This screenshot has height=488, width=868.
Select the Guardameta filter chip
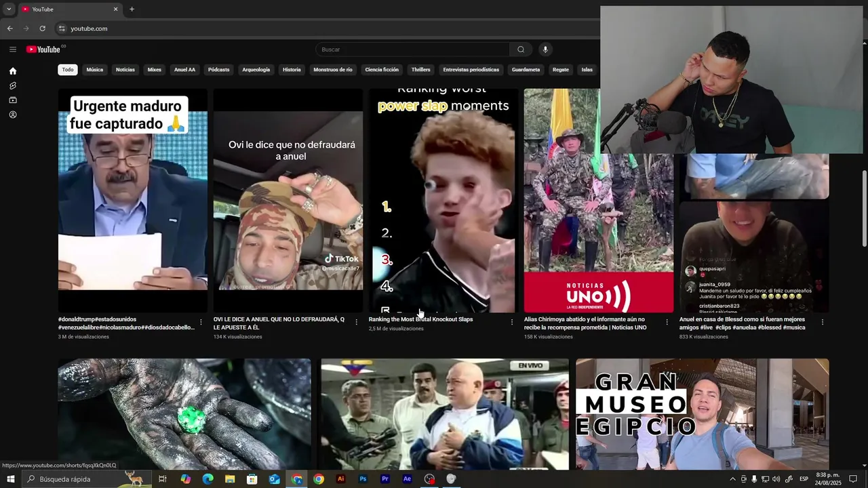click(526, 70)
